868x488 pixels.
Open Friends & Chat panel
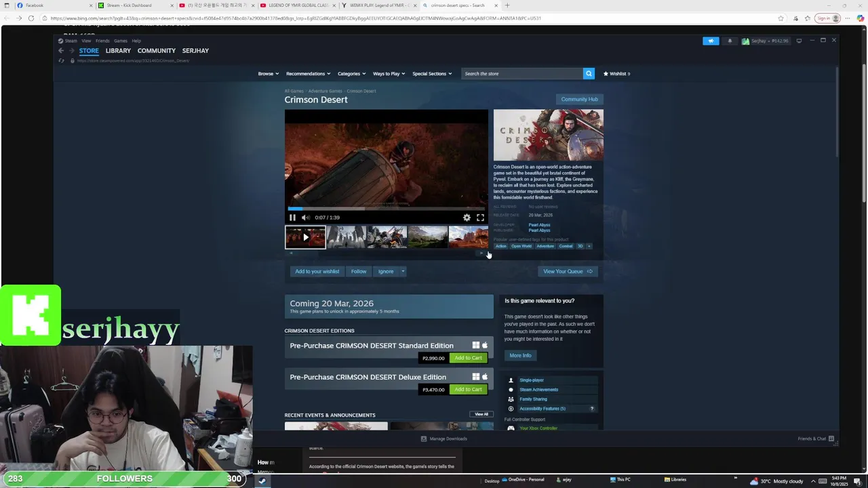click(816, 439)
